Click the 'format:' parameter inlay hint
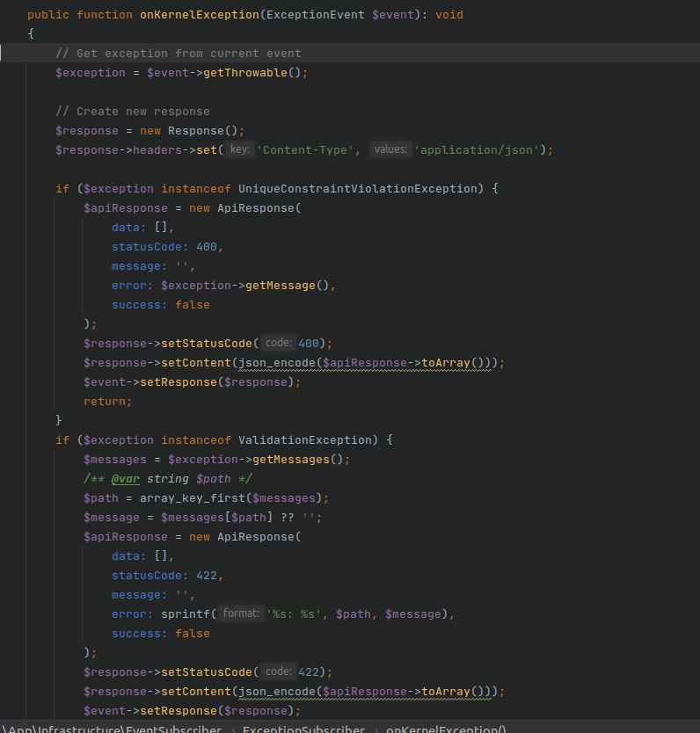Viewport: 700px width, 733px height. pos(241,613)
